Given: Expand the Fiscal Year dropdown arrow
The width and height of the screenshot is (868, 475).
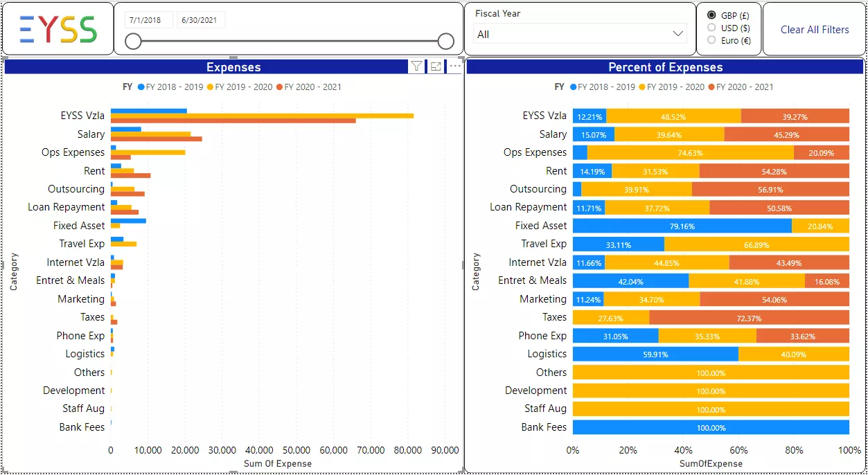Looking at the screenshot, I should [677, 34].
